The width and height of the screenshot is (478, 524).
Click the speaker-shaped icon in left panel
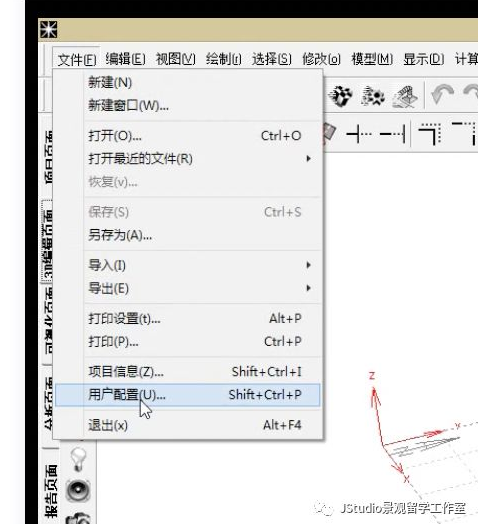(x=78, y=491)
